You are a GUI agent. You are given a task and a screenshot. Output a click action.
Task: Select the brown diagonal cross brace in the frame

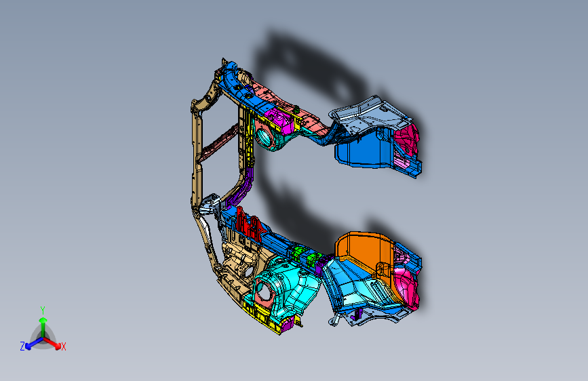(x=218, y=144)
